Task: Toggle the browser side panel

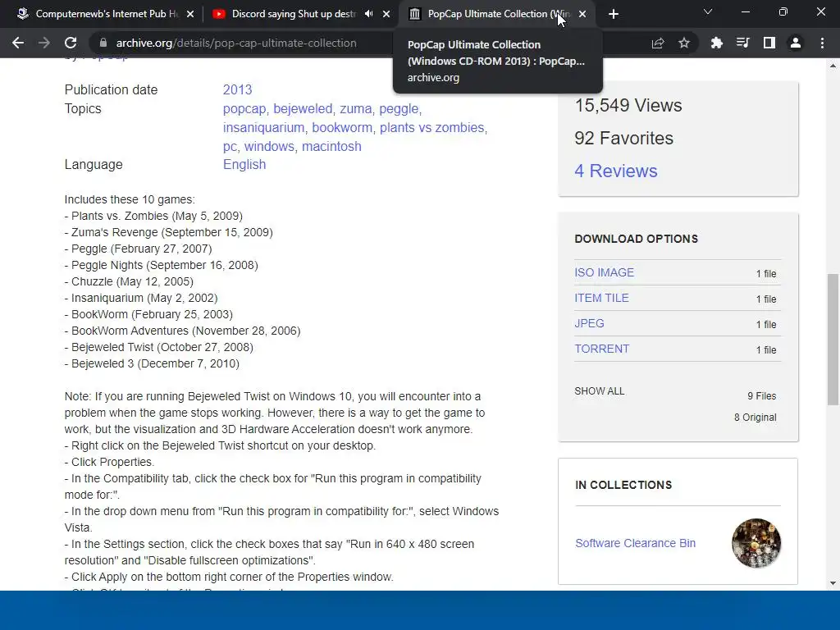Action: [769, 43]
